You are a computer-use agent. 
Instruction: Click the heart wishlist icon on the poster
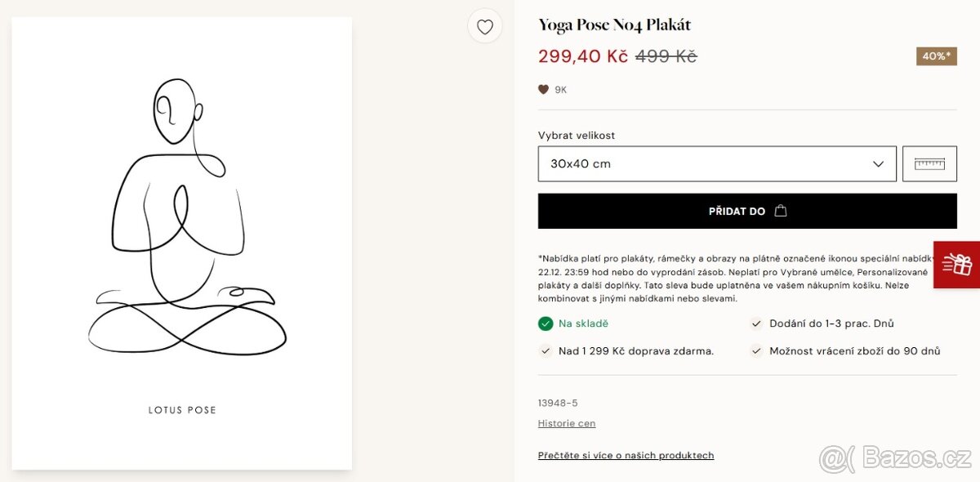484,27
